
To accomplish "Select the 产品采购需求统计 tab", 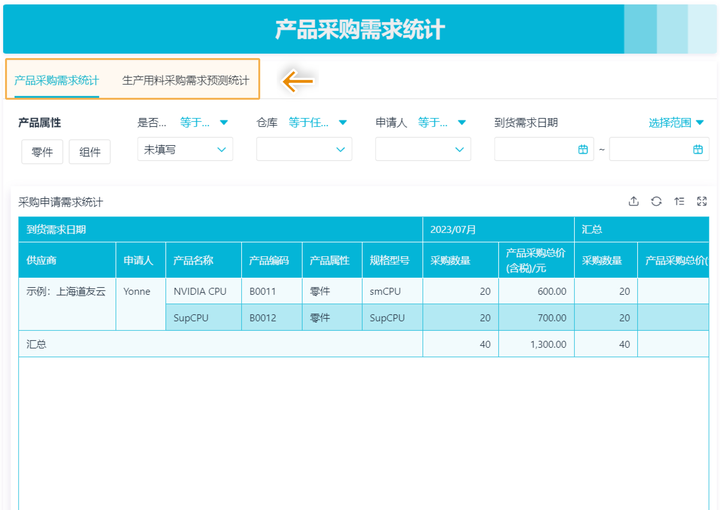I will point(57,80).
